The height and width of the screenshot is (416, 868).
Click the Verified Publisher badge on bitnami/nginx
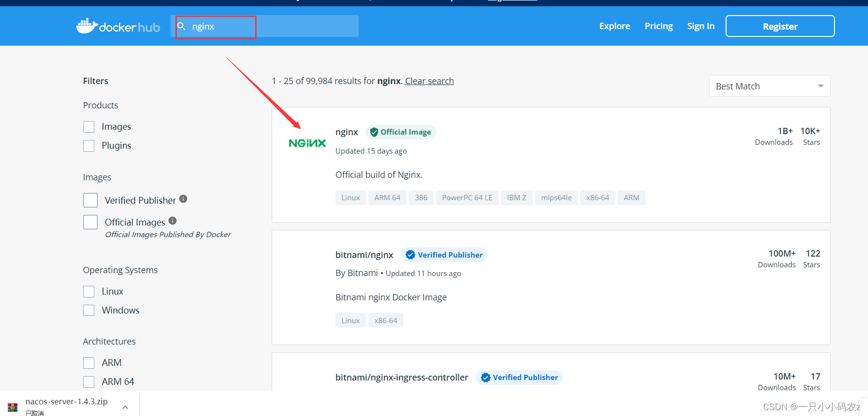pos(444,255)
